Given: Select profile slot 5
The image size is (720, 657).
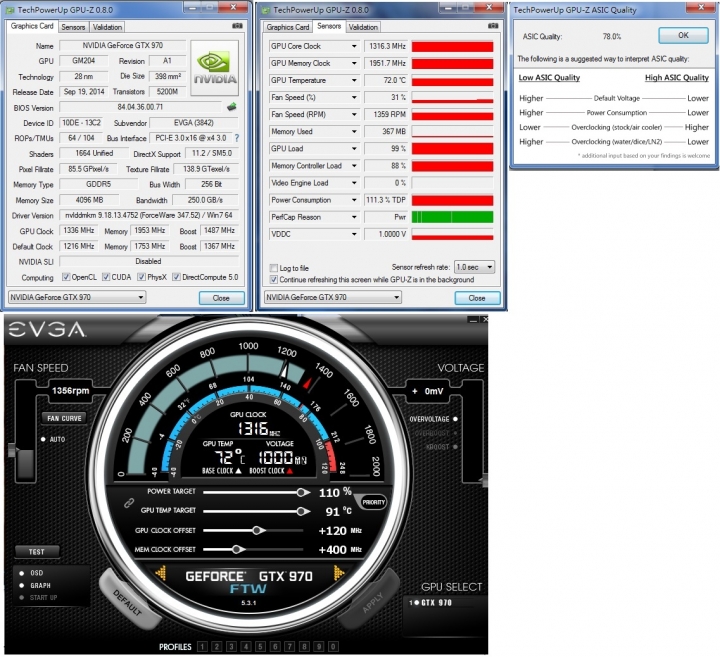Looking at the screenshot, I should click(x=260, y=647).
